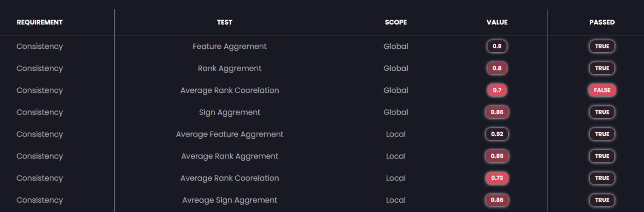Select the PASSED column header
The height and width of the screenshot is (212, 644).
pos(602,22)
